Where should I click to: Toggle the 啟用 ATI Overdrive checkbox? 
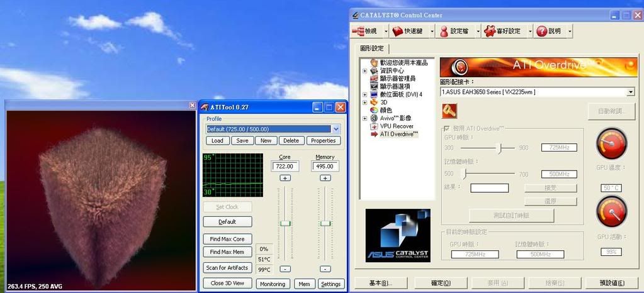(447, 128)
